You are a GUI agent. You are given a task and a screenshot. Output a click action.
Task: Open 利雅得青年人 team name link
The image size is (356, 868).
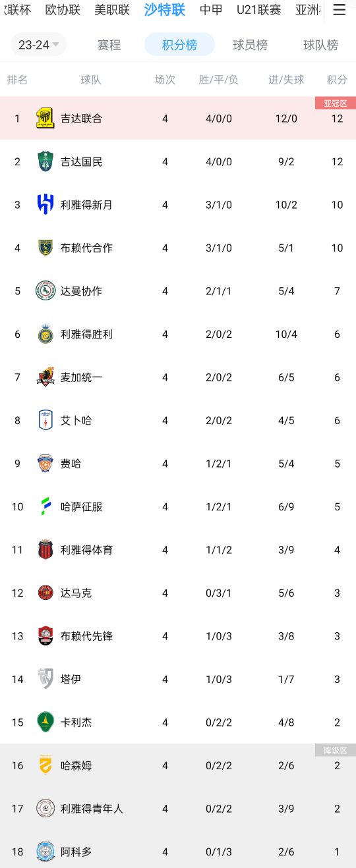(x=92, y=809)
